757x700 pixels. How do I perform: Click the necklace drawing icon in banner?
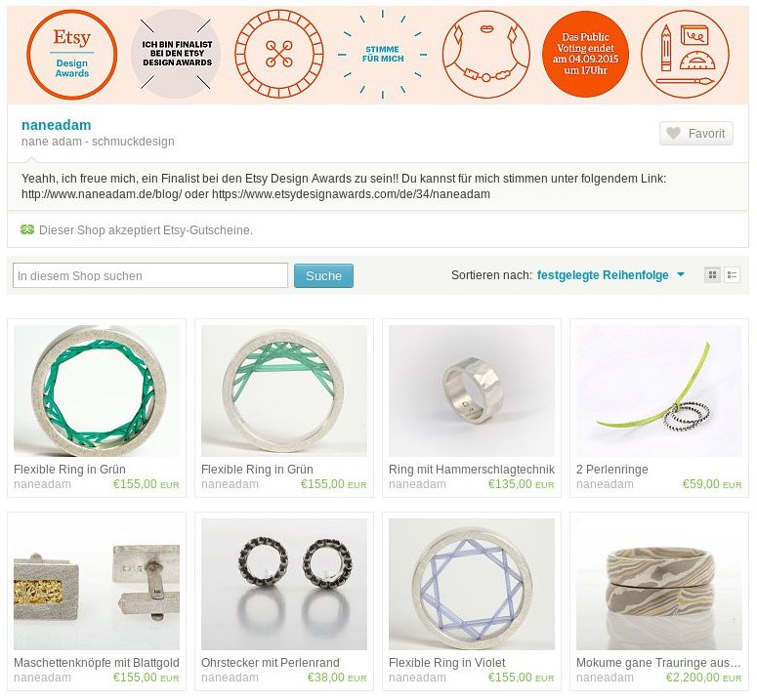[486, 54]
